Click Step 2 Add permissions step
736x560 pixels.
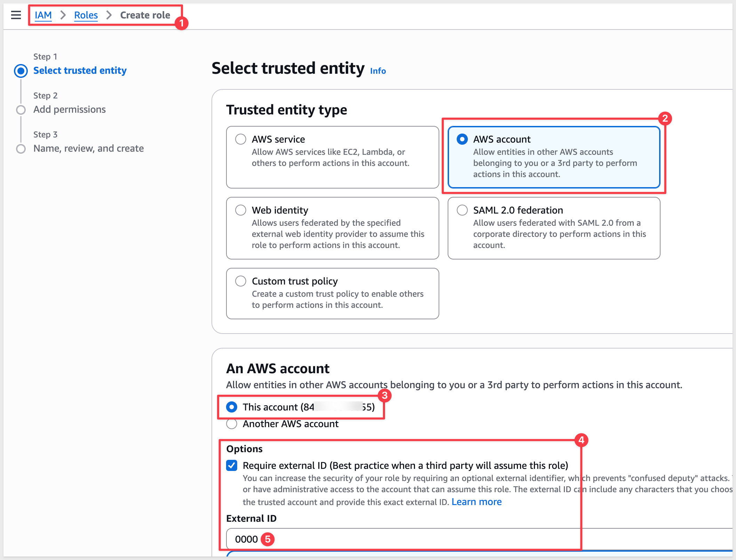tap(70, 109)
